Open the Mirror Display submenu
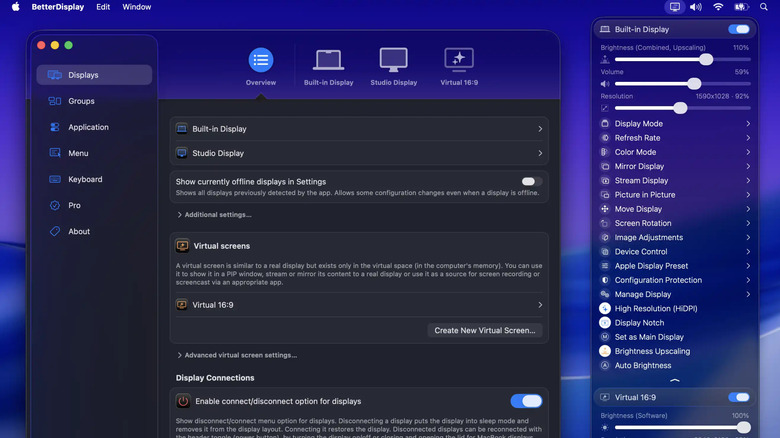 point(675,166)
